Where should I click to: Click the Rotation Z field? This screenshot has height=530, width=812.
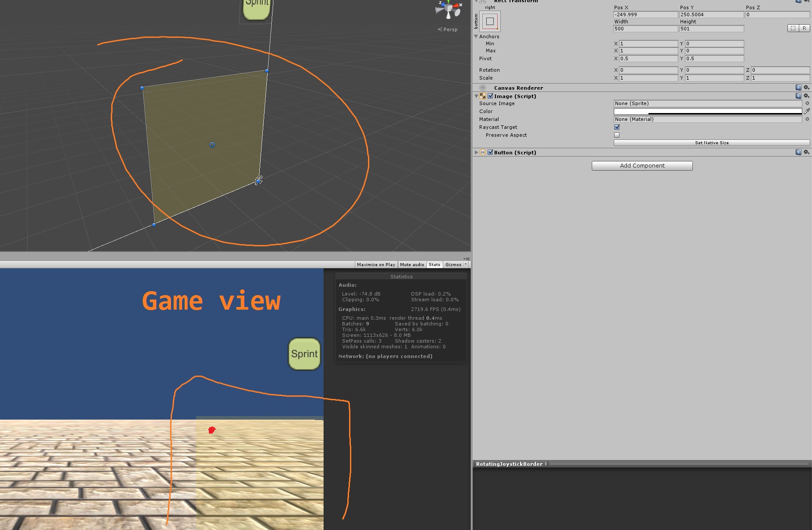[x=780, y=70]
